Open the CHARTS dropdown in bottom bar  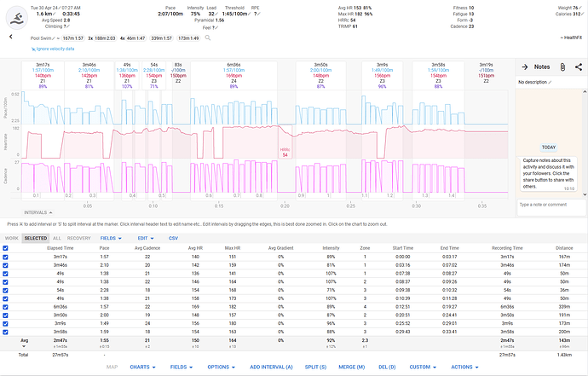(x=142, y=367)
